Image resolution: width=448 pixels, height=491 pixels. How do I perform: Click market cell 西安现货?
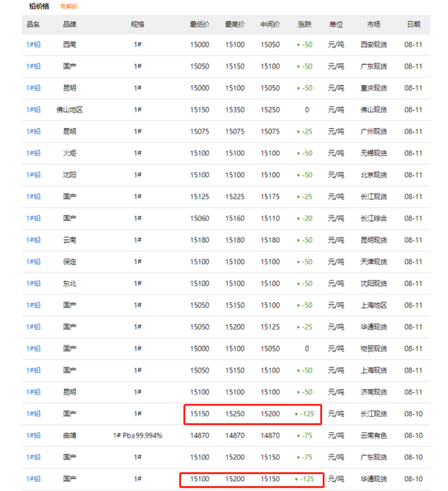[x=374, y=45]
